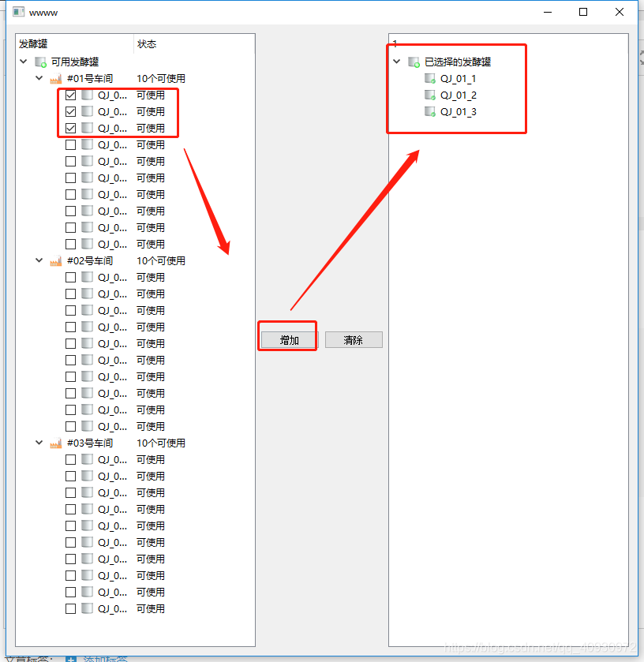The height and width of the screenshot is (662, 644).
Task: Collapse the 已选择的发酵罐 node
Action: pyautogui.click(x=395, y=62)
